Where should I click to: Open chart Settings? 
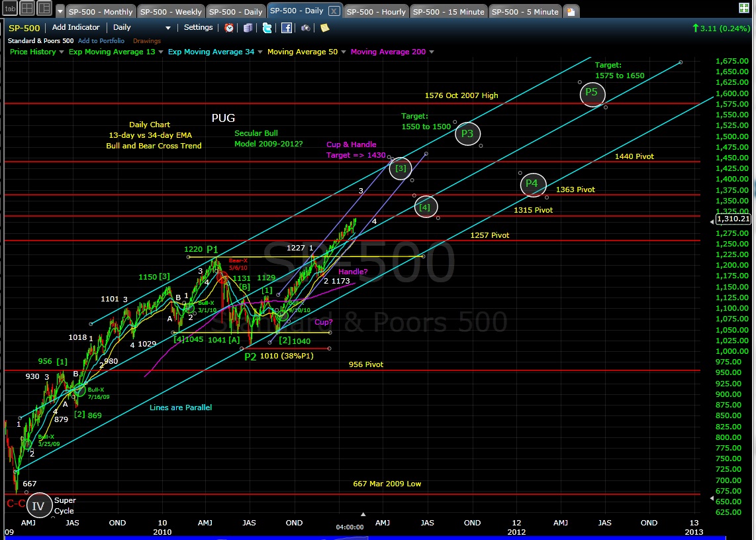click(198, 28)
